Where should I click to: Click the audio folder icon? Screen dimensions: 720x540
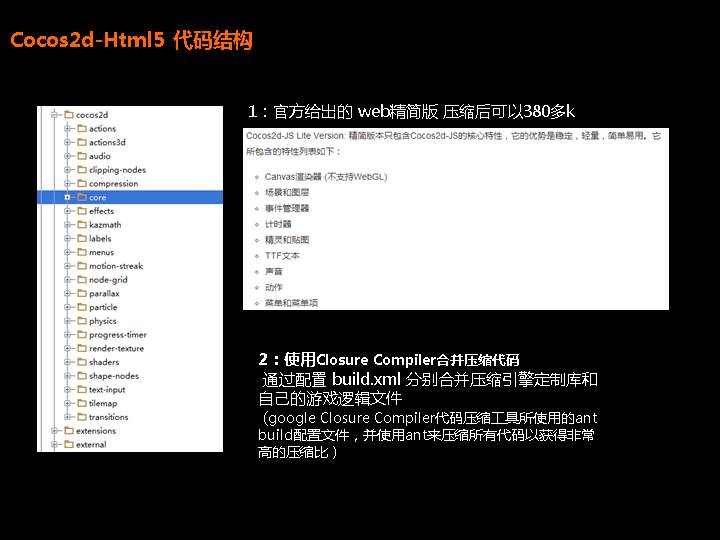[x=81, y=156]
